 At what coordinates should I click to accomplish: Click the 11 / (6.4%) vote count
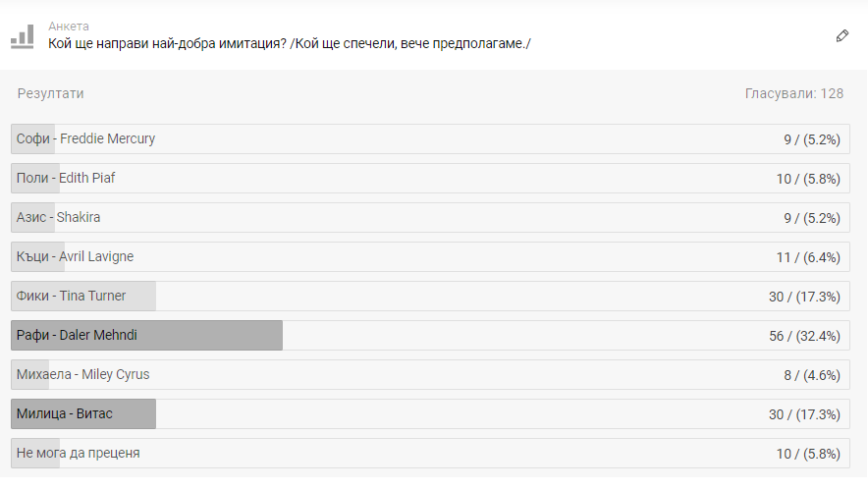pyautogui.click(x=808, y=257)
